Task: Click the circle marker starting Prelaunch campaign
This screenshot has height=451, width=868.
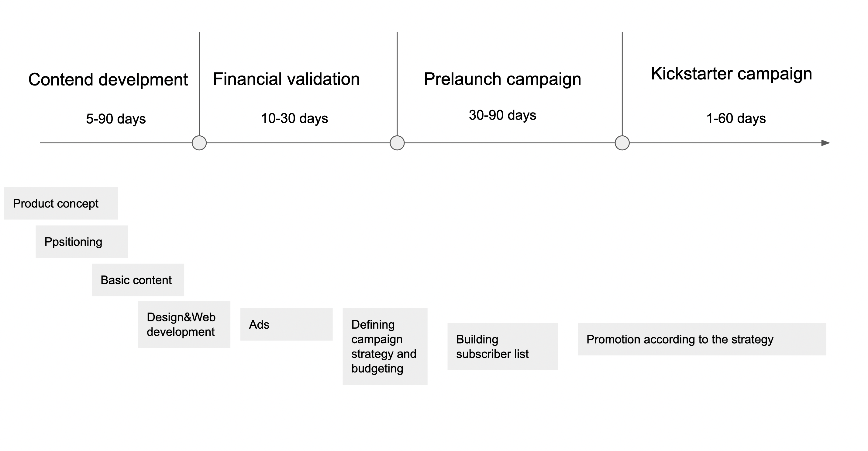Action: pos(397,143)
